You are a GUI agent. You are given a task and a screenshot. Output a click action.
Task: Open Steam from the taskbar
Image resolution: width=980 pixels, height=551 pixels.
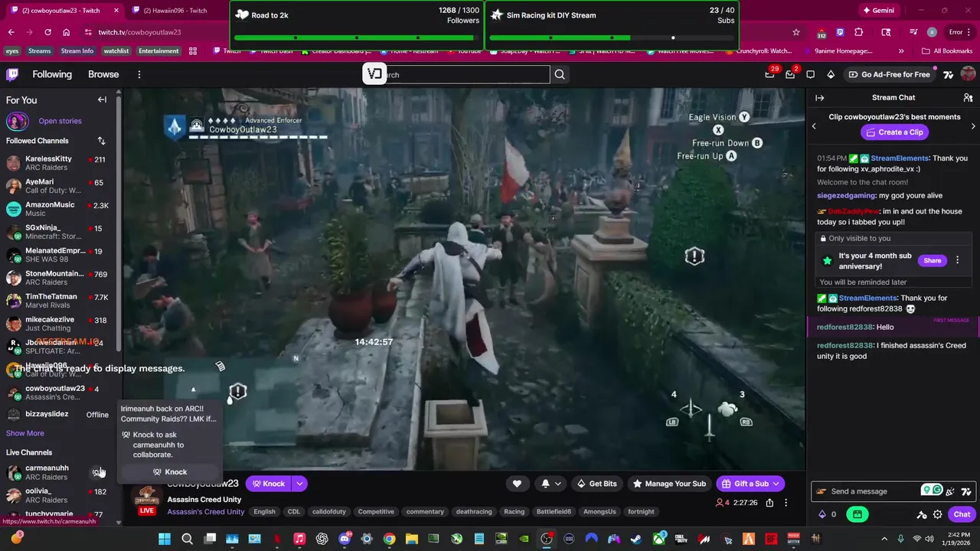pos(636,539)
